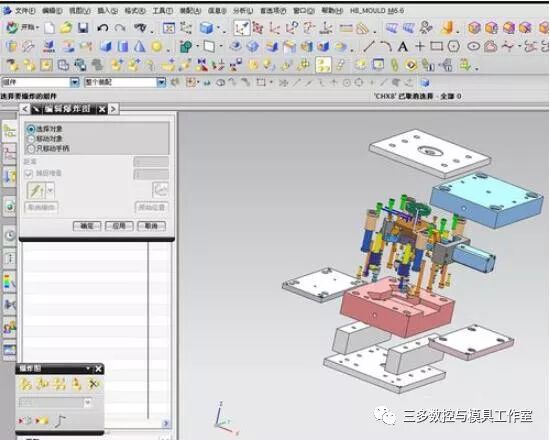Select the Line curve tool
550x441 pixels.
(x=369, y=46)
